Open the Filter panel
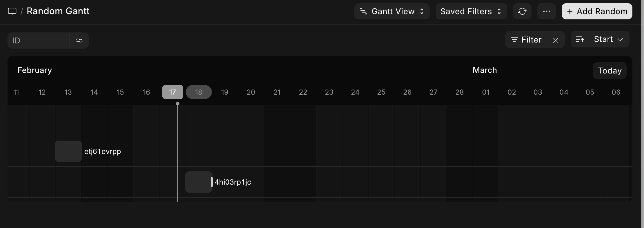This screenshot has width=644, height=228. point(526,40)
